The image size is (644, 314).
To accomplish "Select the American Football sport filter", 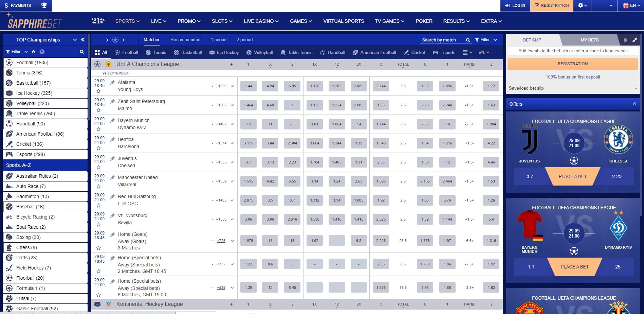I will (x=374, y=52).
